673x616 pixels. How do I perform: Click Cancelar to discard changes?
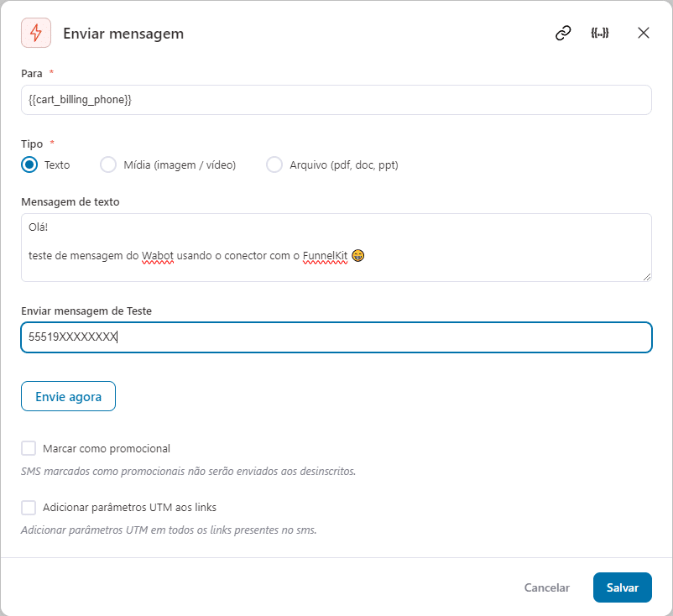pyautogui.click(x=546, y=587)
